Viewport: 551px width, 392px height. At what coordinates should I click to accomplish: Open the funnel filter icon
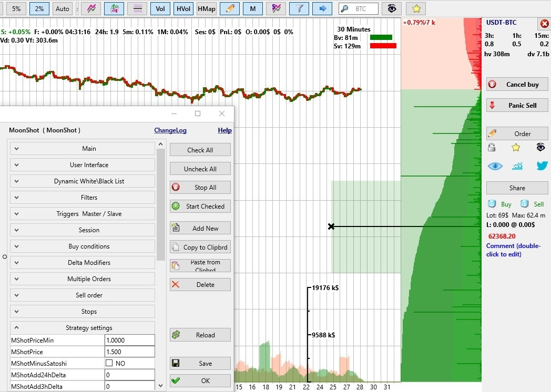[x=299, y=9]
